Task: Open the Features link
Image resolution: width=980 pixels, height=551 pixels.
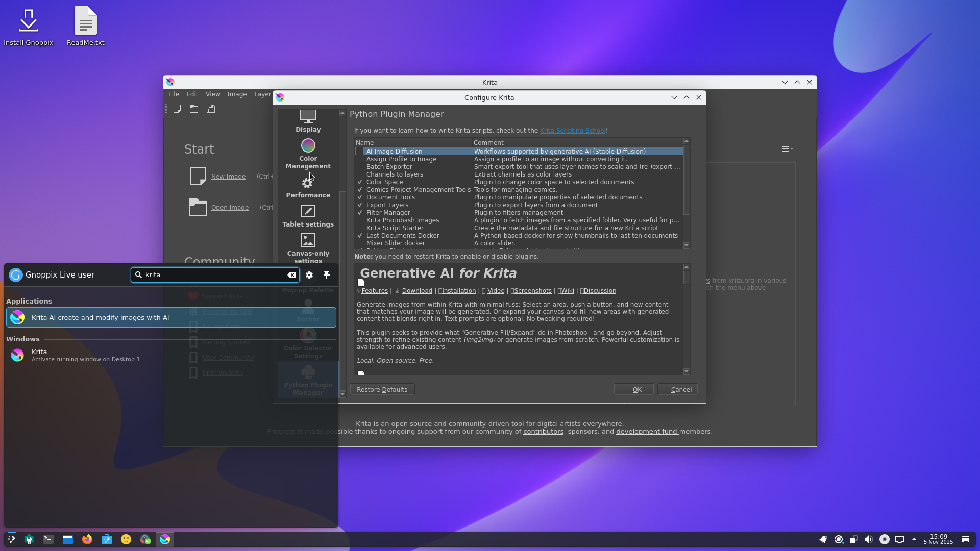Action: 374,291
